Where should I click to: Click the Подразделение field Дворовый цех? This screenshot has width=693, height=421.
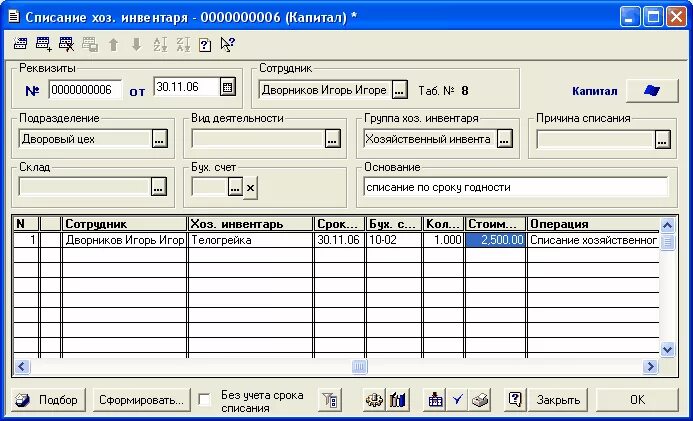[x=85, y=139]
